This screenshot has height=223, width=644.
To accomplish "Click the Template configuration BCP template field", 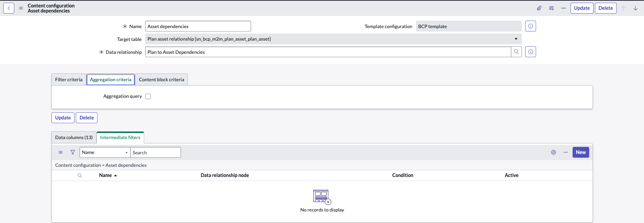I will tap(469, 26).
